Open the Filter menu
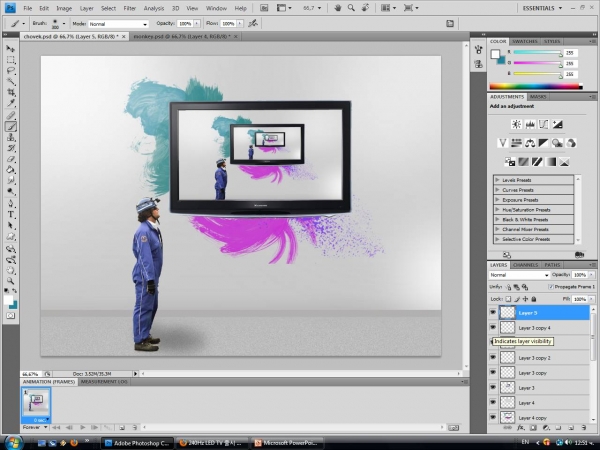 [x=130, y=8]
